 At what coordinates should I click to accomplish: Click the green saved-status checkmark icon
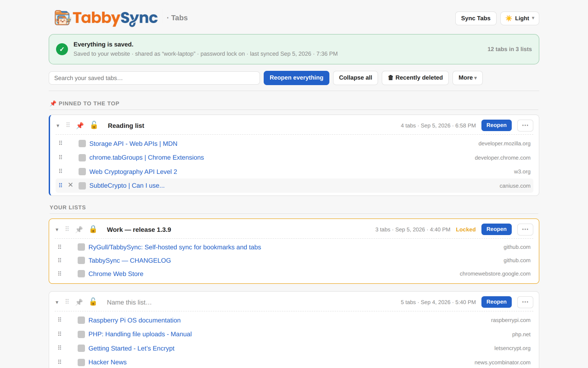(x=62, y=49)
